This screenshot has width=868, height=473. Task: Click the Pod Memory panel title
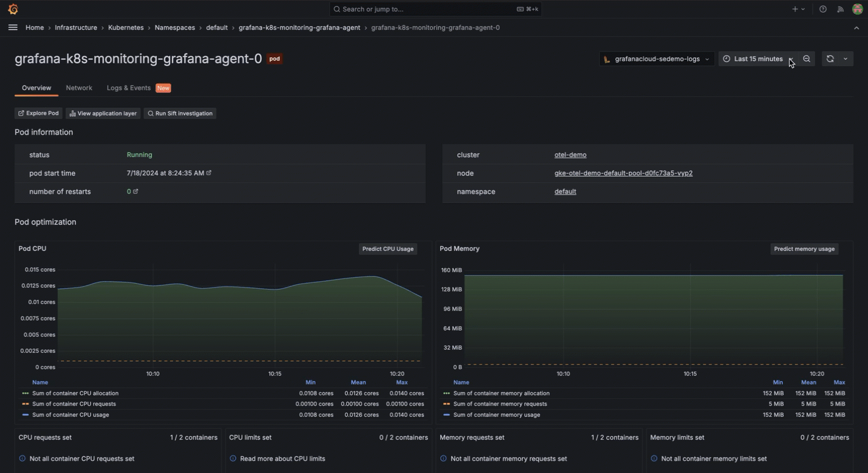459,249
